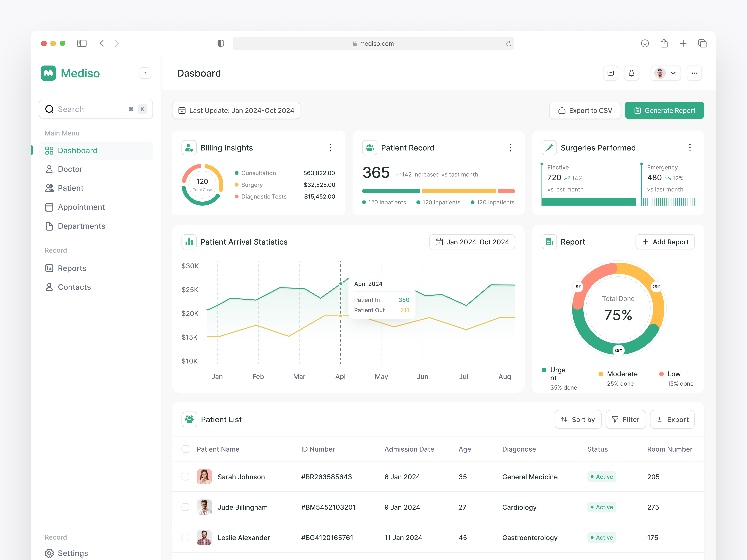The height and width of the screenshot is (560, 747).
Task: Check the row for Jude Billingham
Action: [x=185, y=507]
